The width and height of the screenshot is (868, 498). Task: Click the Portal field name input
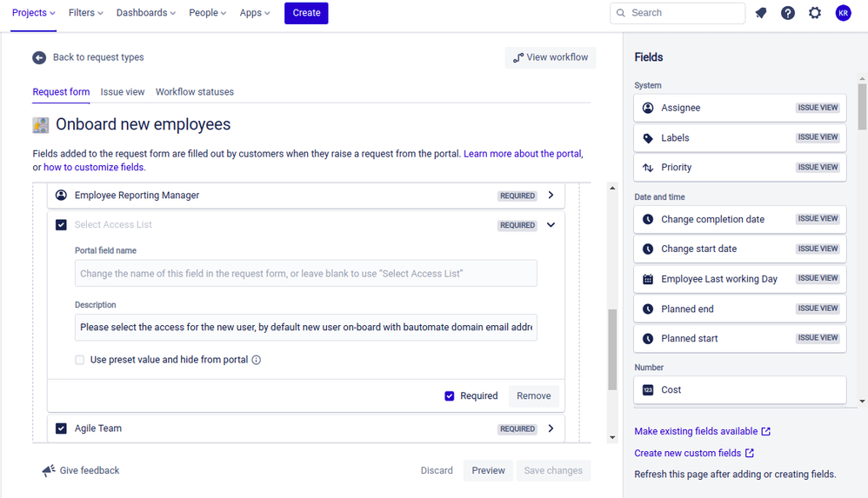pos(305,274)
